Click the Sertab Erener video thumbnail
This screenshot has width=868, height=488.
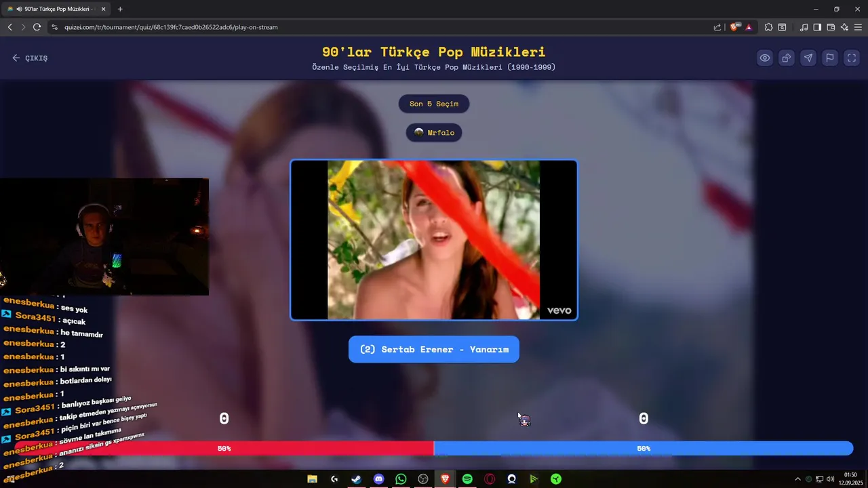[x=434, y=240]
